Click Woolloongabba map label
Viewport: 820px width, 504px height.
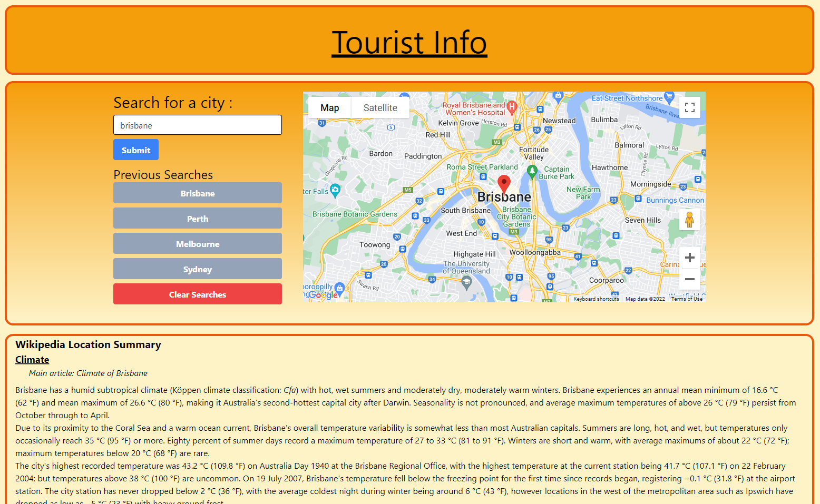coord(535,252)
